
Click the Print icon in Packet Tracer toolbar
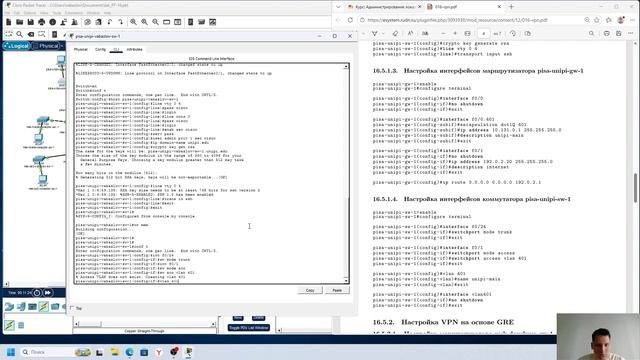tap(42, 22)
